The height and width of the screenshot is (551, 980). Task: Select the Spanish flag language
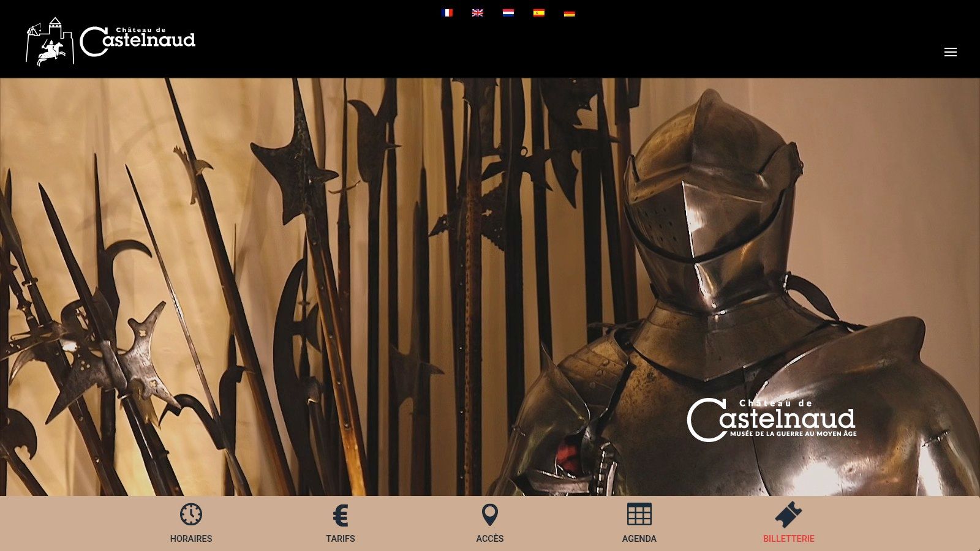point(539,13)
